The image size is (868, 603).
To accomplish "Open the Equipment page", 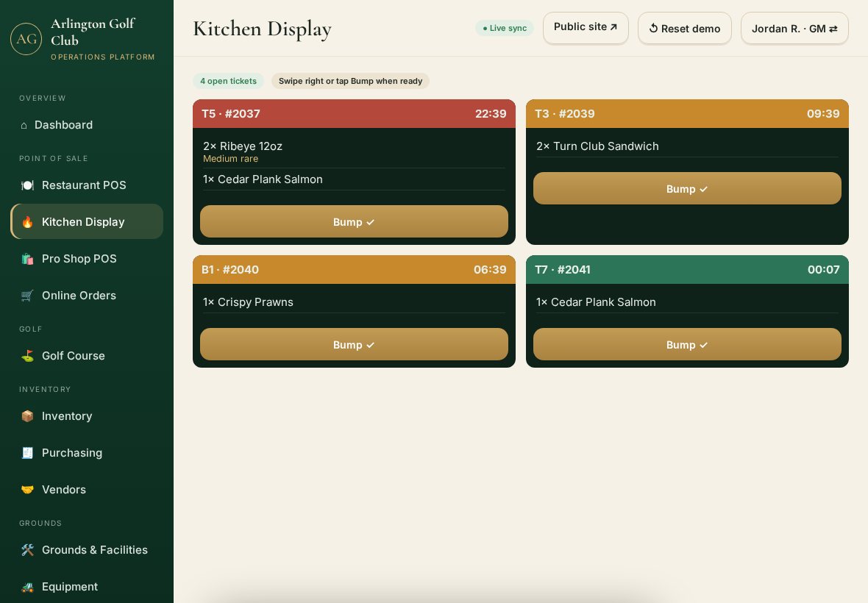I will pos(87,586).
